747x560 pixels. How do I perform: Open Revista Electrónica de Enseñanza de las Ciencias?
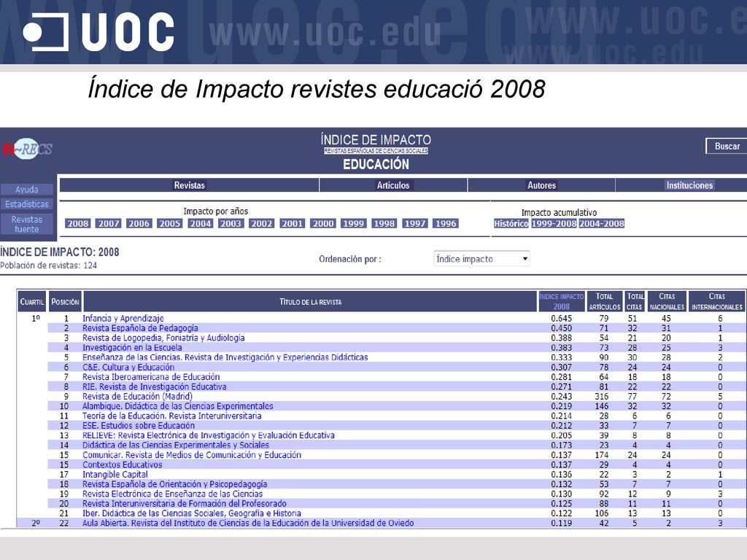[x=172, y=494]
